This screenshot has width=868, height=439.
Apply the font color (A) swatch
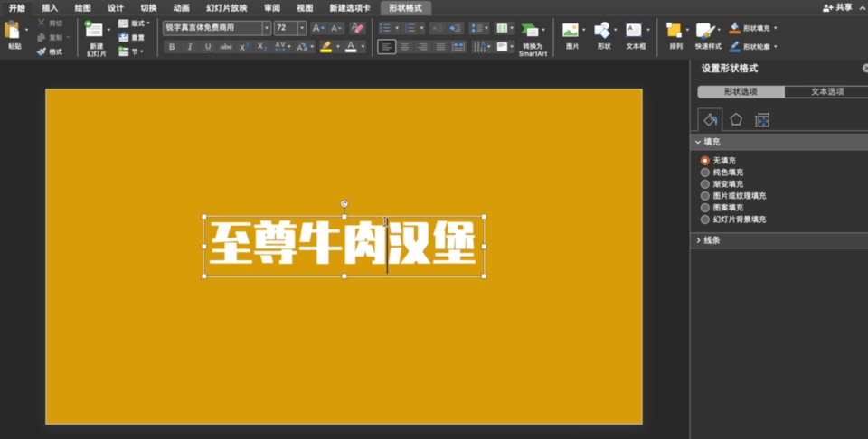[351, 47]
